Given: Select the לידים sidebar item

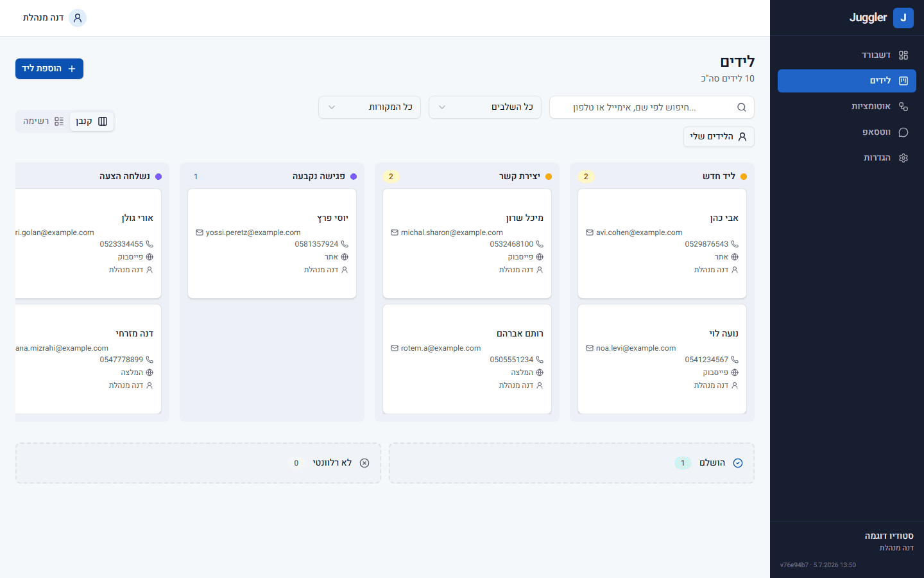Looking at the screenshot, I should (x=846, y=81).
